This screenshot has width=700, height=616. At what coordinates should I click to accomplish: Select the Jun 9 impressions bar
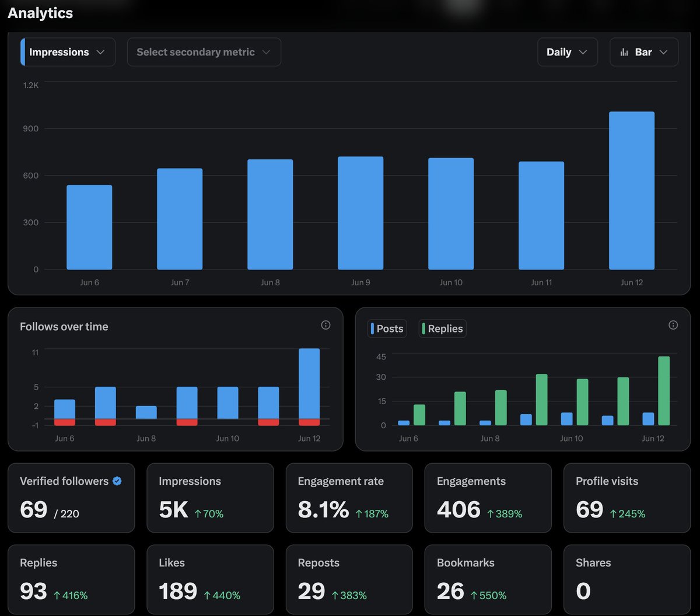point(360,213)
